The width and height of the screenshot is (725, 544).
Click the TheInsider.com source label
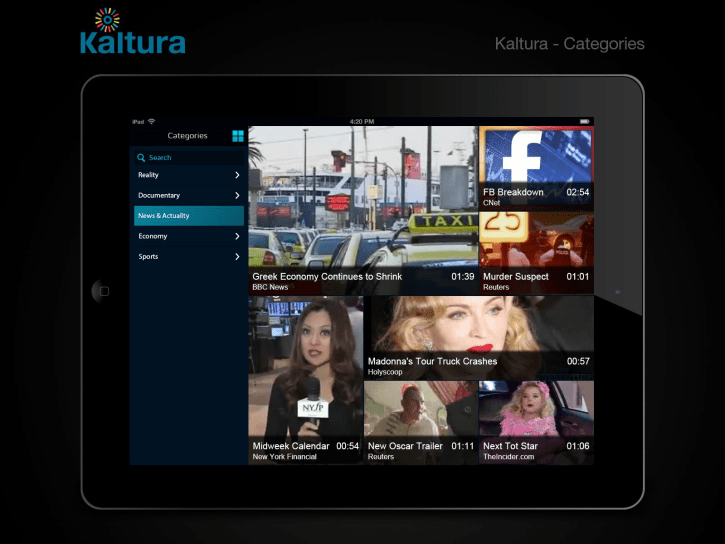509,457
